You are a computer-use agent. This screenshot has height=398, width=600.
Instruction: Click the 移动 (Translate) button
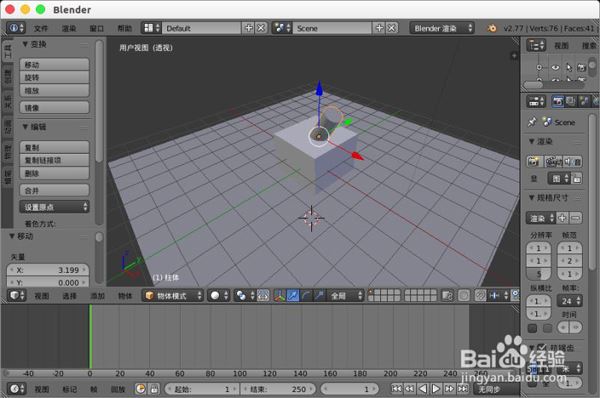(54, 65)
